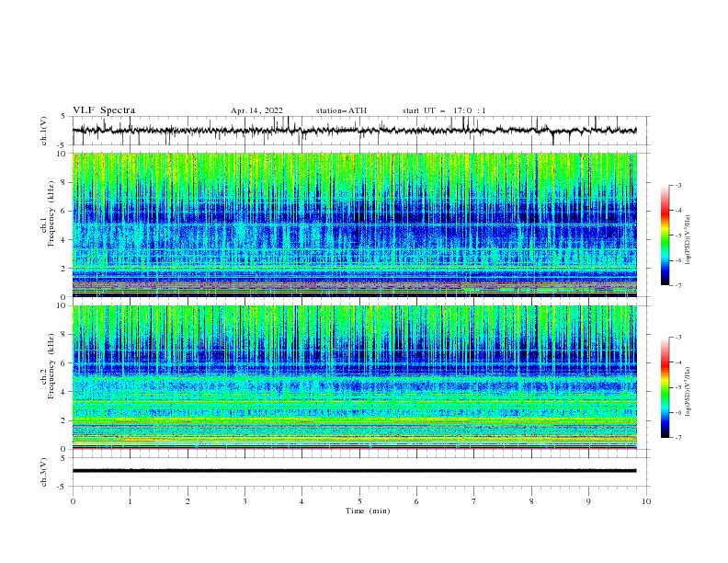Image resolution: width=728 pixels, height=563 pixels.
Task: Select the date text "Apr. 14, 2022"
Action: (x=256, y=110)
